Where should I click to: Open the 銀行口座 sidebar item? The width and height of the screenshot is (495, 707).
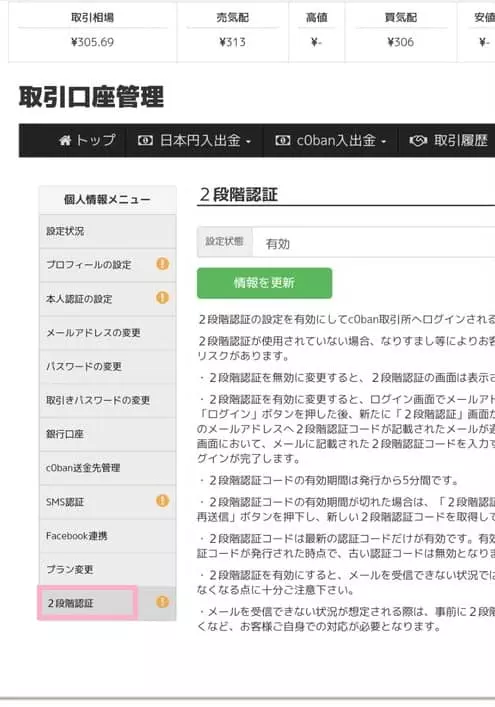pyautogui.click(x=108, y=434)
